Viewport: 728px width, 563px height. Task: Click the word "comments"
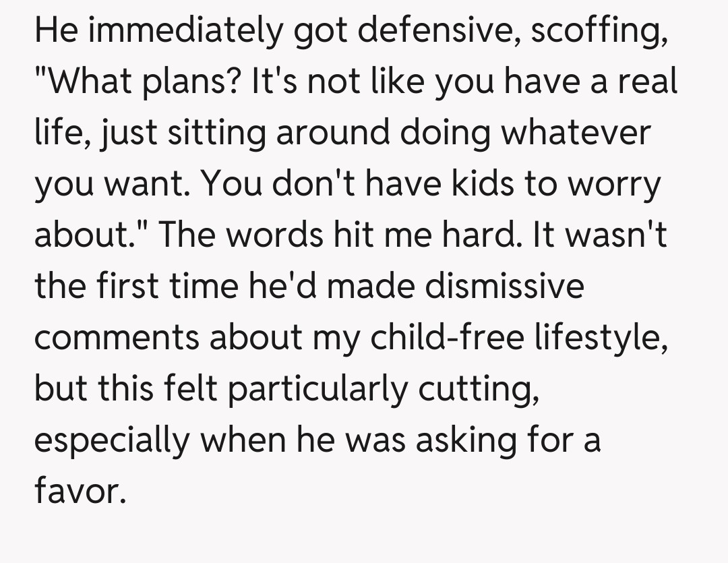pyautogui.click(x=116, y=337)
